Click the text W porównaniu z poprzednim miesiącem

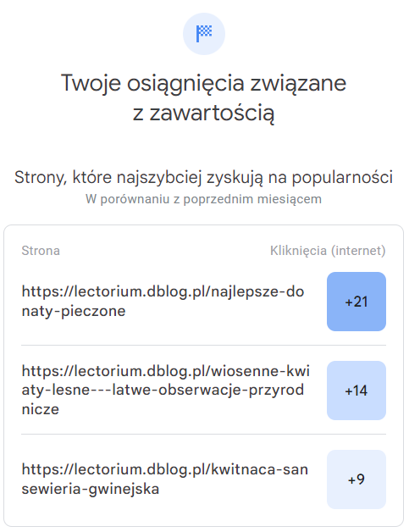(203, 199)
